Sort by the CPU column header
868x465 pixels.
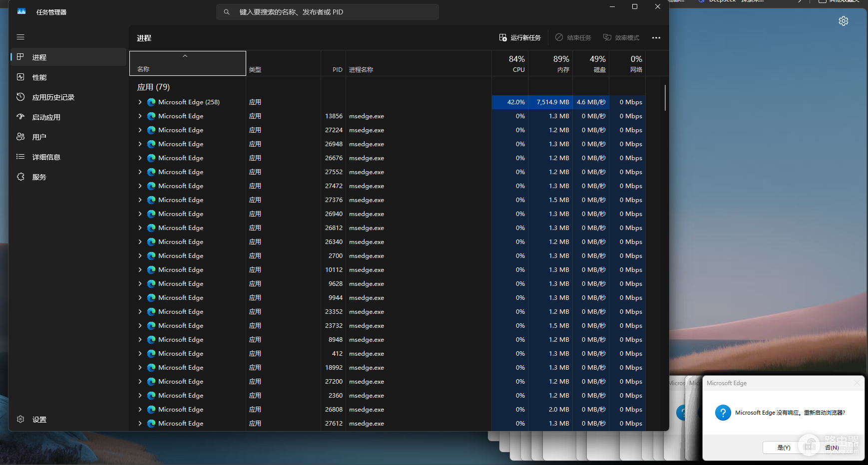point(510,64)
